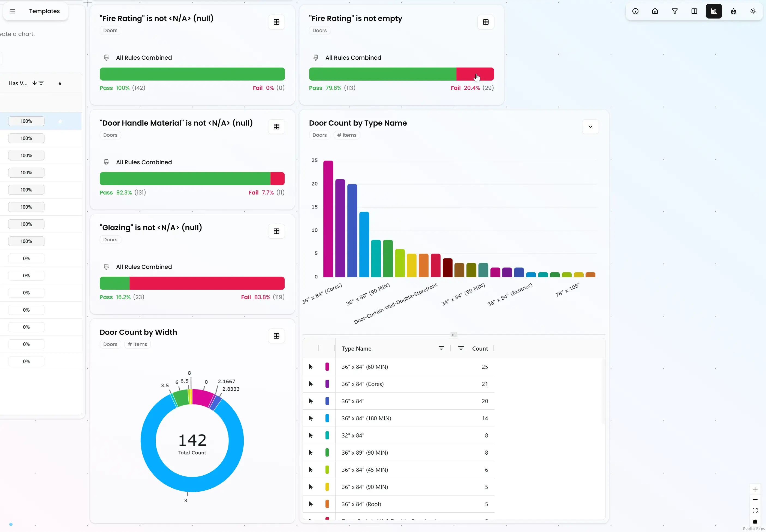The image size is (766, 532).
Task: Open the hamburger menu beside Templates
Action: point(13,11)
